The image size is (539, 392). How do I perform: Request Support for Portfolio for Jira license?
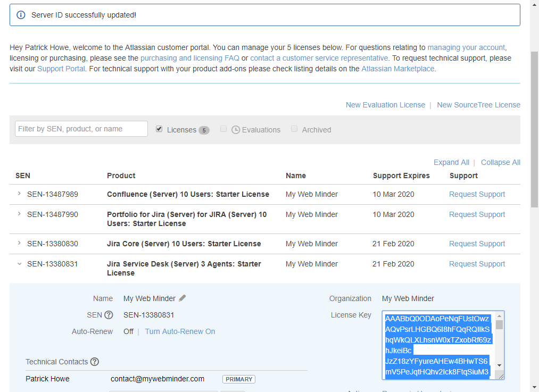pyautogui.click(x=477, y=214)
